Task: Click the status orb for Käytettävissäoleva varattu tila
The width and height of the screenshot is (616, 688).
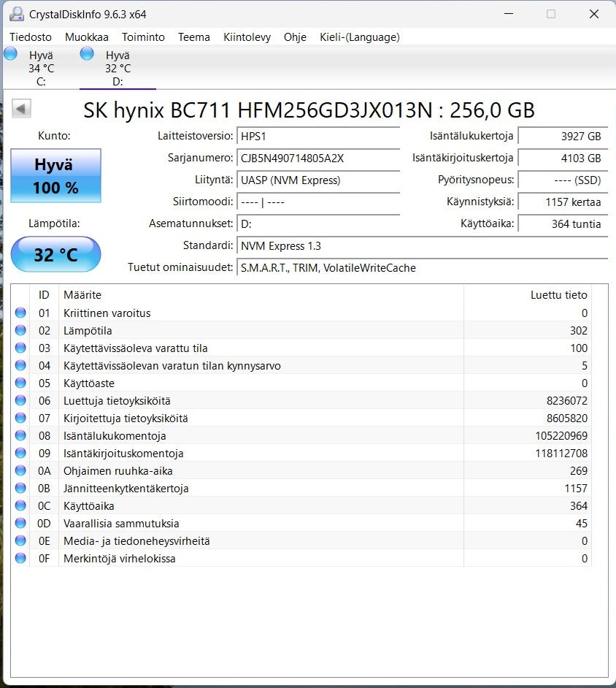Action: [x=20, y=348]
